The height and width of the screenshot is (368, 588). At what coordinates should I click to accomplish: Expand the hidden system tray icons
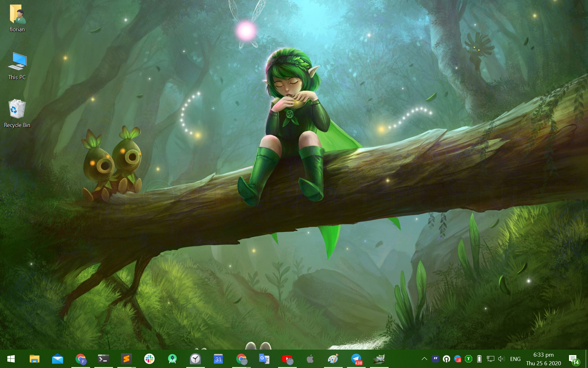(424, 359)
